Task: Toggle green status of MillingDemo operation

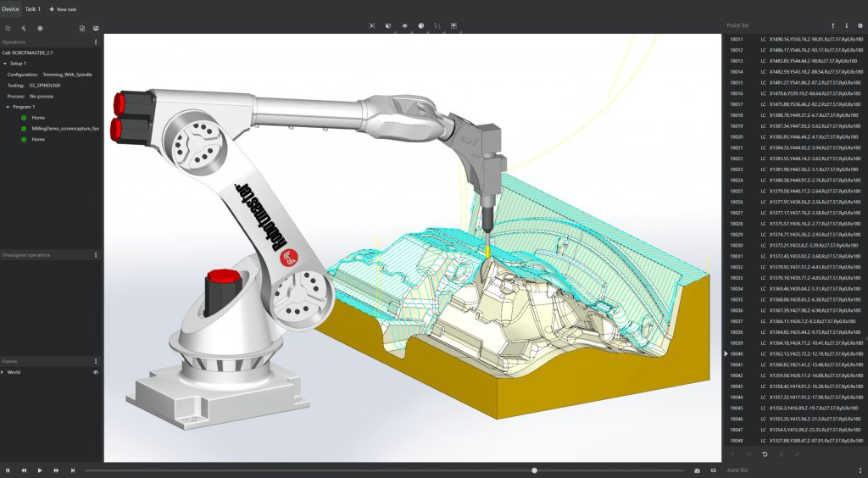Action: [x=24, y=128]
